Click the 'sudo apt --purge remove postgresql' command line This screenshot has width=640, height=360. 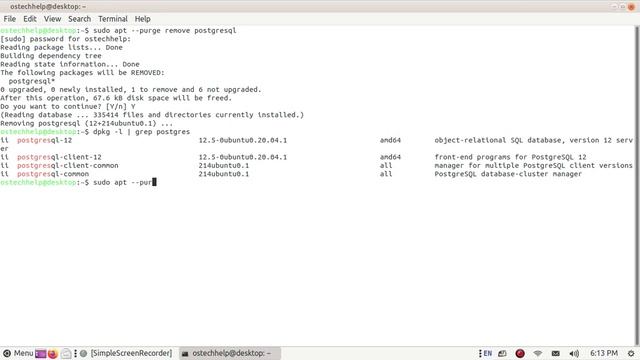coord(165,31)
